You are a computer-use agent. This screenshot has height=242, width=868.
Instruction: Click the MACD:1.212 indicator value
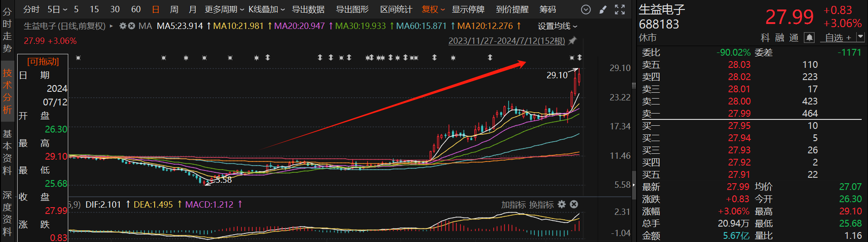point(209,205)
